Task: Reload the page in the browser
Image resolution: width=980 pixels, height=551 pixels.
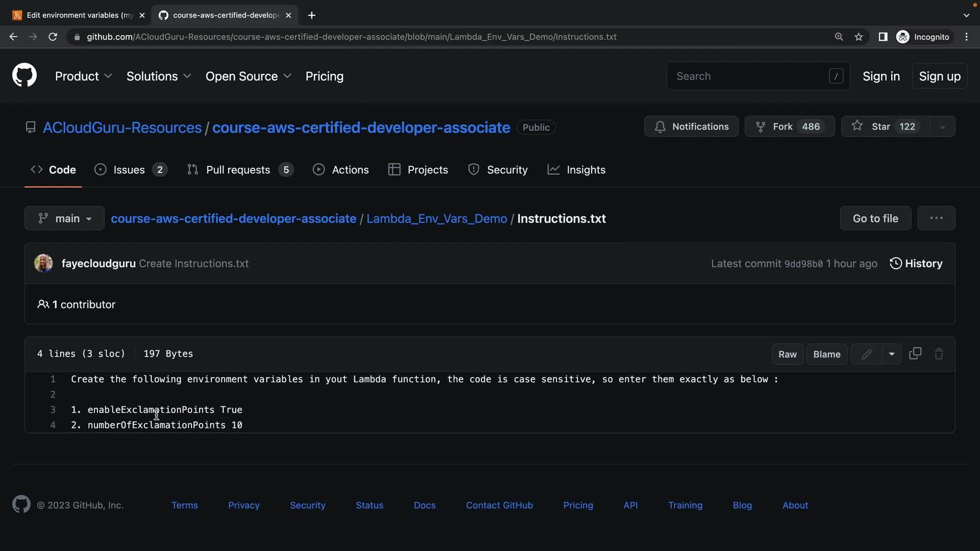Action: click(x=53, y=37)
